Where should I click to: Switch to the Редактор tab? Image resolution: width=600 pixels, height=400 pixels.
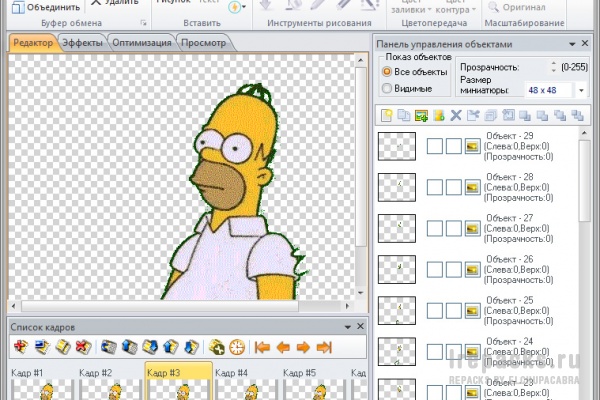pos(33,42)
